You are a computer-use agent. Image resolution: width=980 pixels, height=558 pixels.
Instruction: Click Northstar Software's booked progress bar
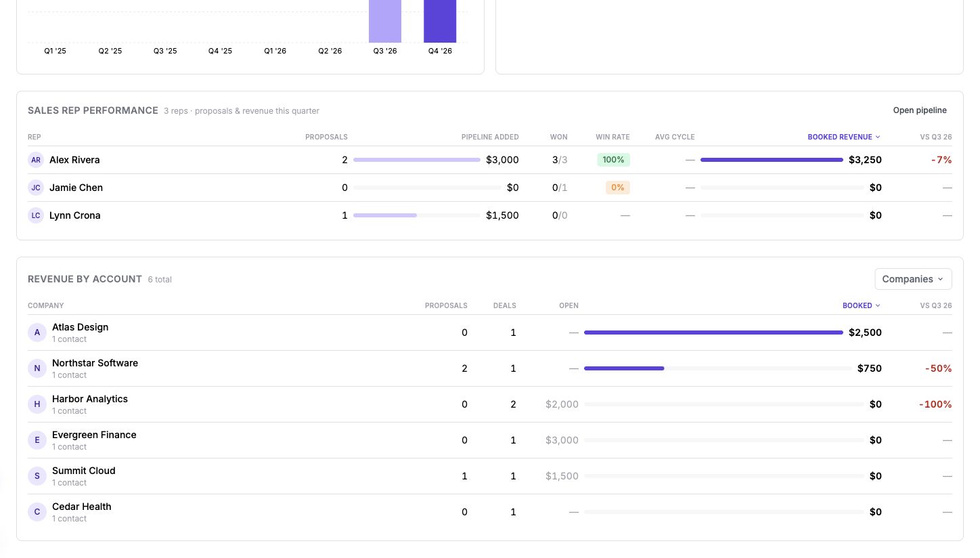[x=717, y=368]
